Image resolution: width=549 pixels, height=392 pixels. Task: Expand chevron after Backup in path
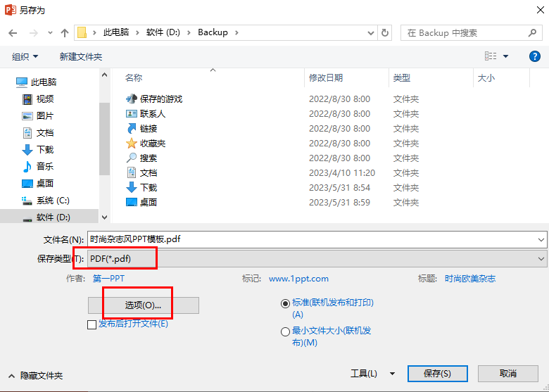[236, 32]
